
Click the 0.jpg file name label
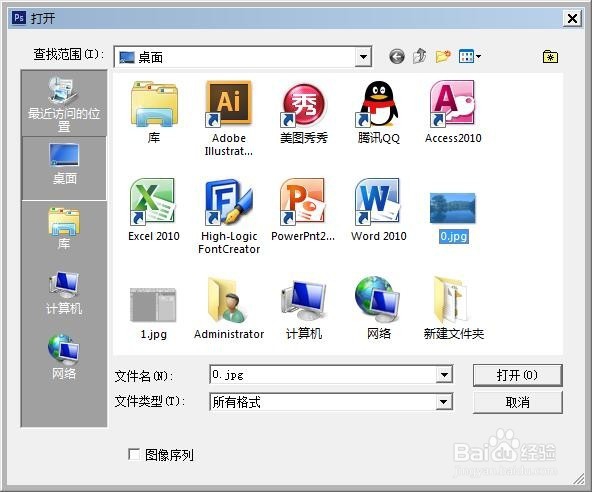[x=453, y=236]
